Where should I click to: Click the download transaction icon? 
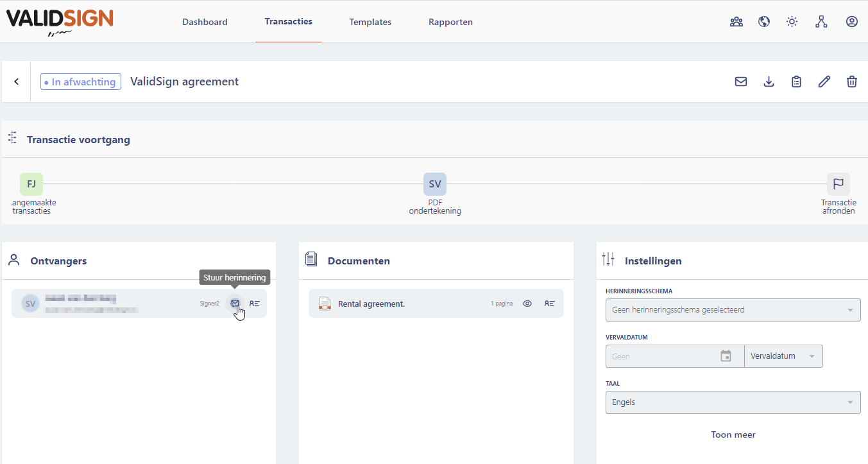[769, 82]
